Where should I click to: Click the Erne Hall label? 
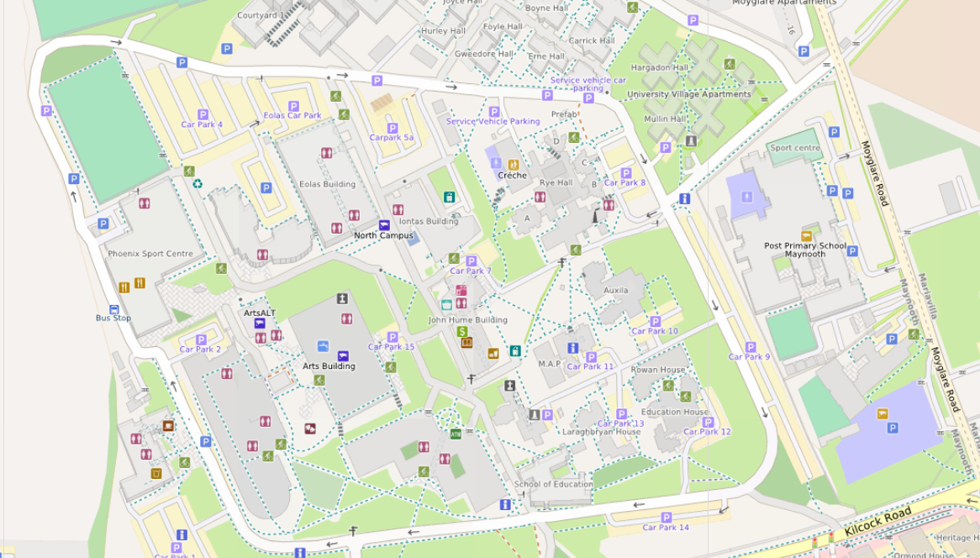click(x=547, y=56)
